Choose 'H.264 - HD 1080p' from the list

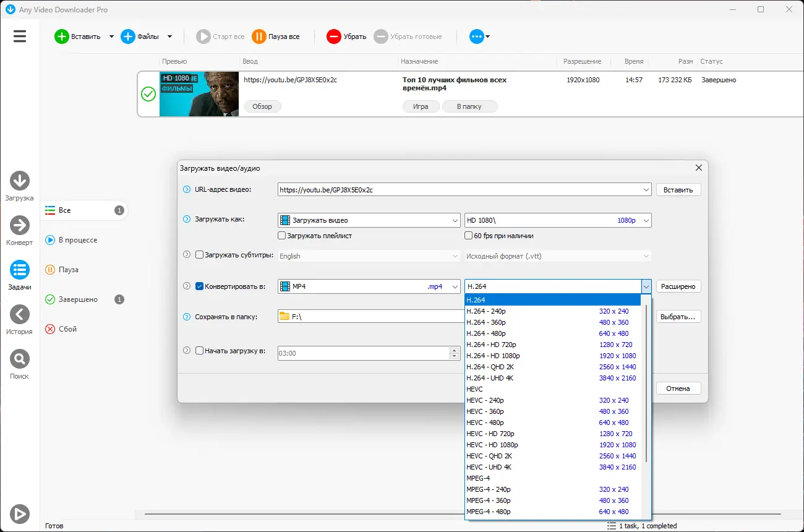click(553, 356)
